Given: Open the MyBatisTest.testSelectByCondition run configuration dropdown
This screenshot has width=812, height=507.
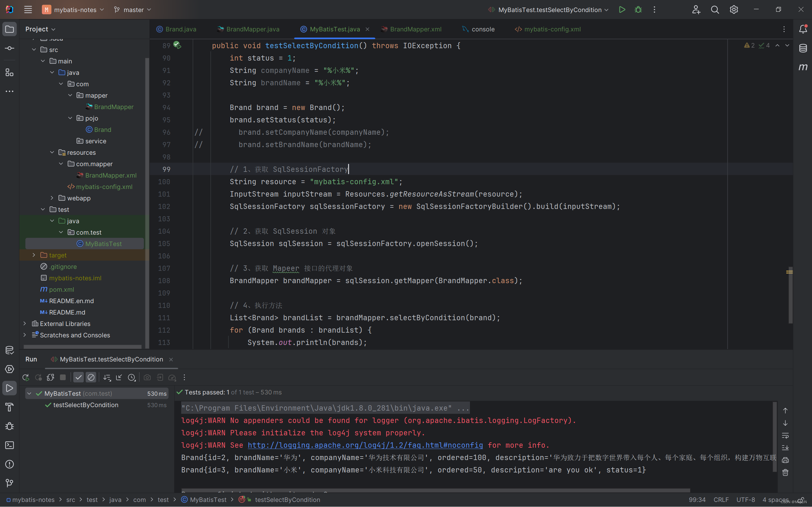Looking at the screenshot, I should click(549, 10).
